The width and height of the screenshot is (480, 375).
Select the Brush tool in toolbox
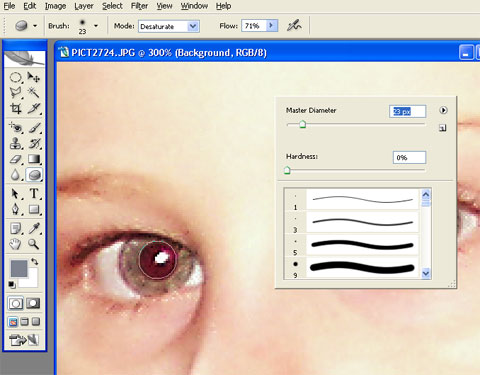(34, 128)
